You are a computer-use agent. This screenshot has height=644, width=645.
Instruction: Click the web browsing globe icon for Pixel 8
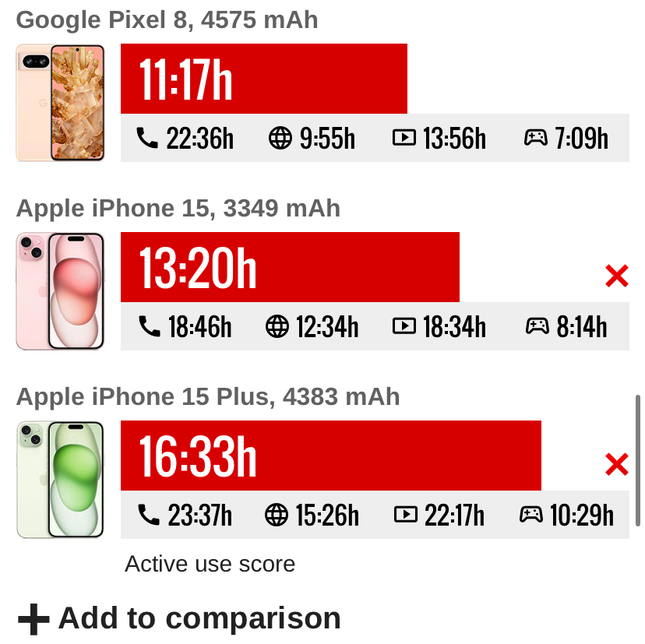click(280, 138)
